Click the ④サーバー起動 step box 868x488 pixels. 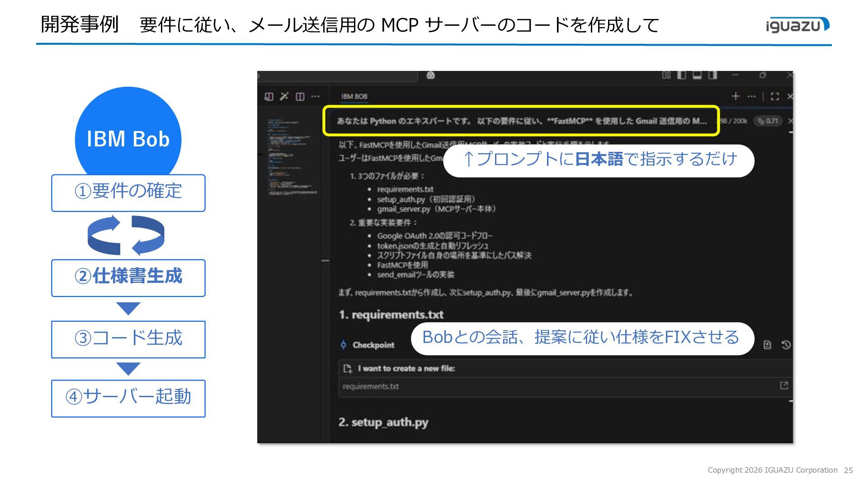coord(128,398)
